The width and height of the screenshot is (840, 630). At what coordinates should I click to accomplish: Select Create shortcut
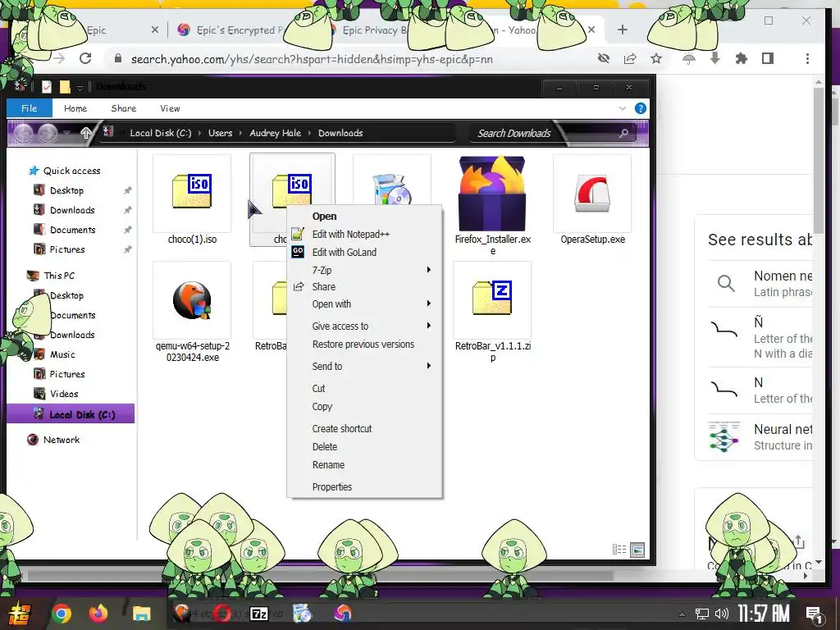[364, 428]
